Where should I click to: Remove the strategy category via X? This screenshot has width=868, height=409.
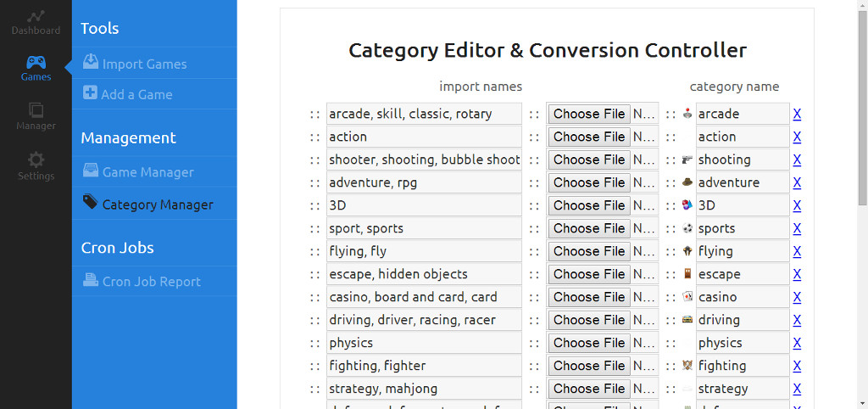click(x=797, y=389)
